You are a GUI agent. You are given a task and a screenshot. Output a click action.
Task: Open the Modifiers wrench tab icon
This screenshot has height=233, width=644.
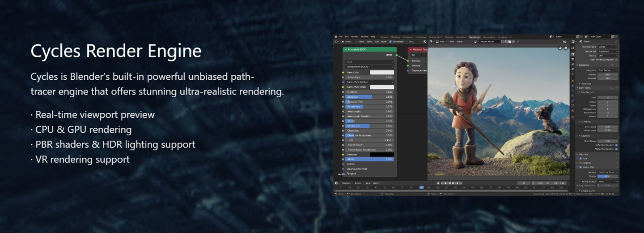tap(573, 86)
